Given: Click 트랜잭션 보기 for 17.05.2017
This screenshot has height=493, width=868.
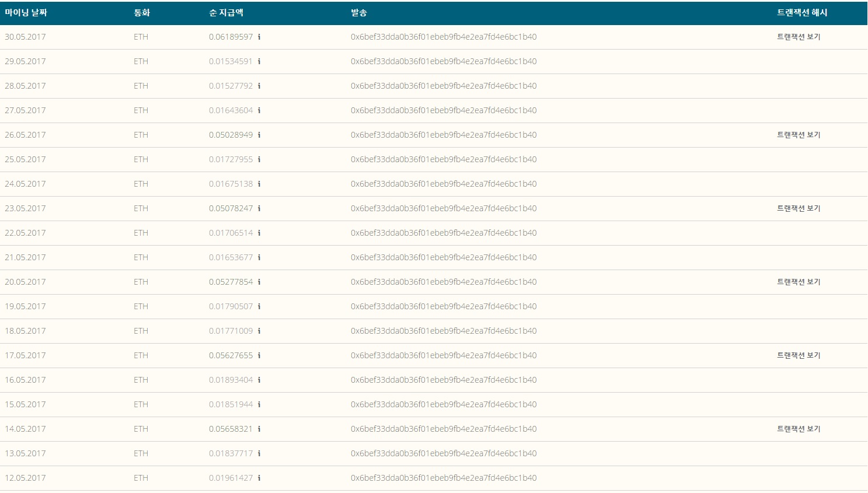Looking at the screenshot, I should pyautogui.click(x=798, y=355).
